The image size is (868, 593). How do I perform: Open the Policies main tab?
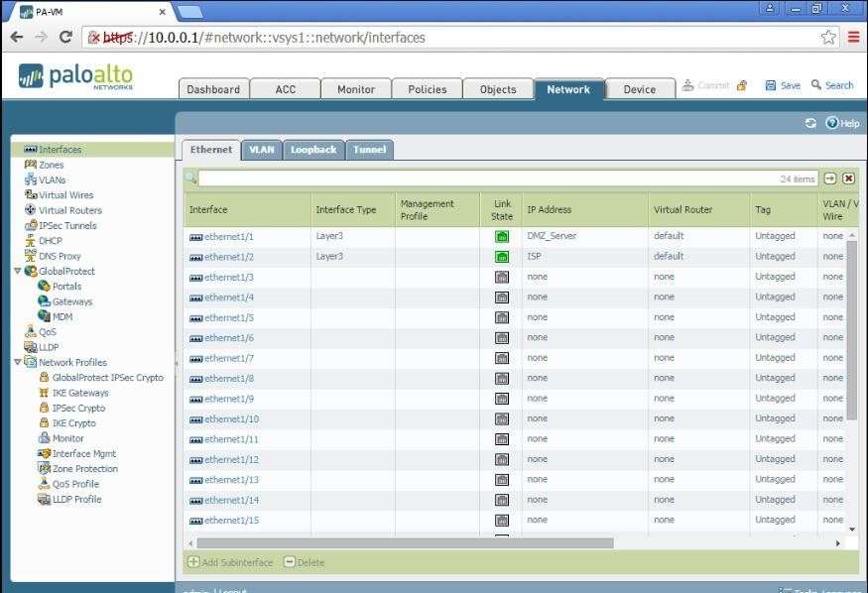click(x=427, y=89)
